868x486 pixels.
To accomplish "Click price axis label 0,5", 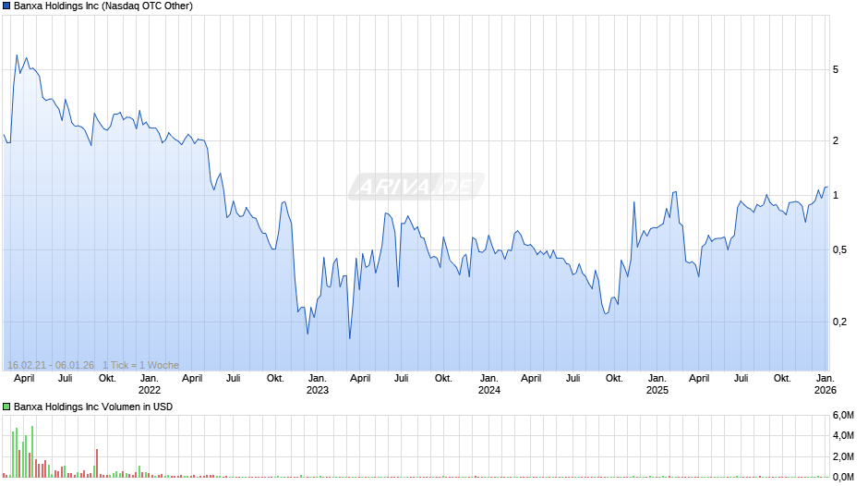I will coord(839,249).
